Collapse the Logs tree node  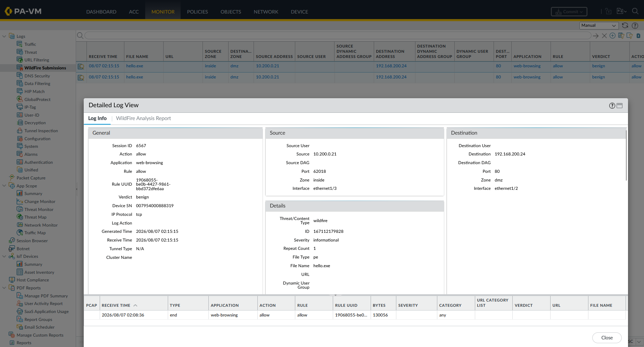point(4,36)
